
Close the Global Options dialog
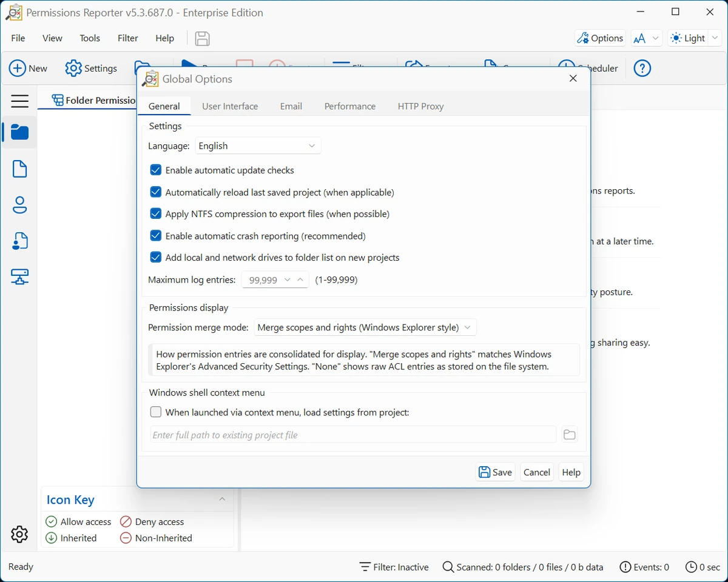point(573,79)
